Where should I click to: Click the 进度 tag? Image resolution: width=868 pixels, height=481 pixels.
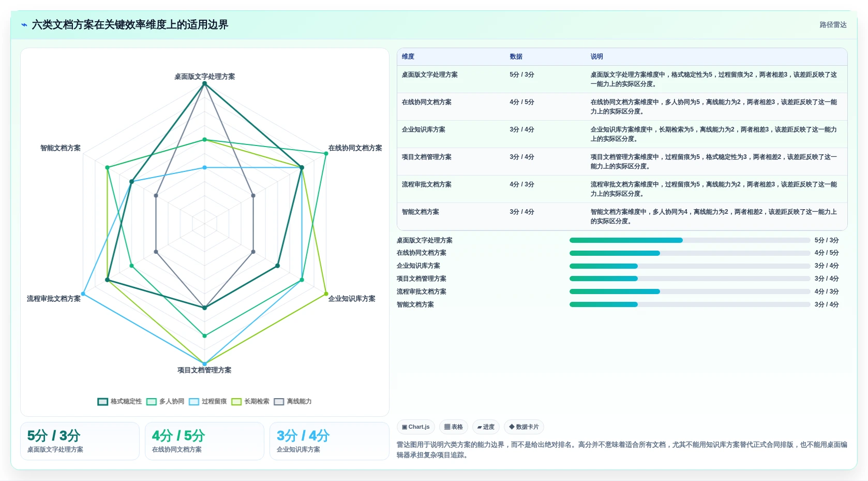point(486,427)
